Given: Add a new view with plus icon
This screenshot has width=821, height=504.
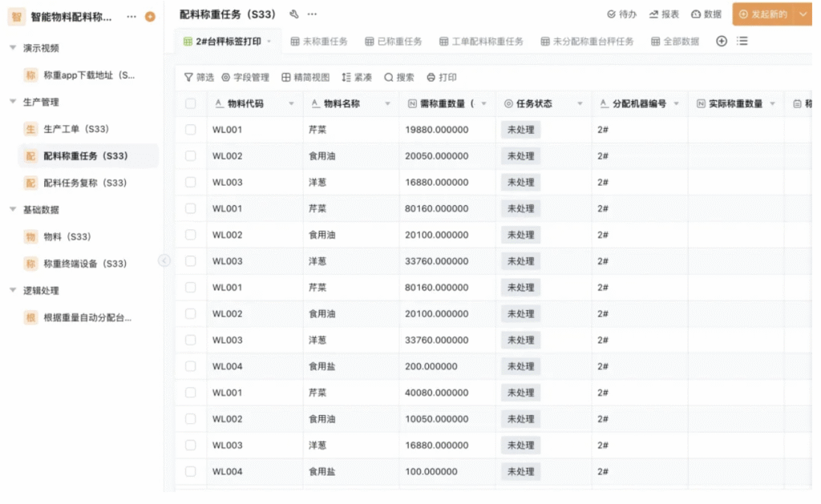Looking at the screenshot, I should 722,42.
